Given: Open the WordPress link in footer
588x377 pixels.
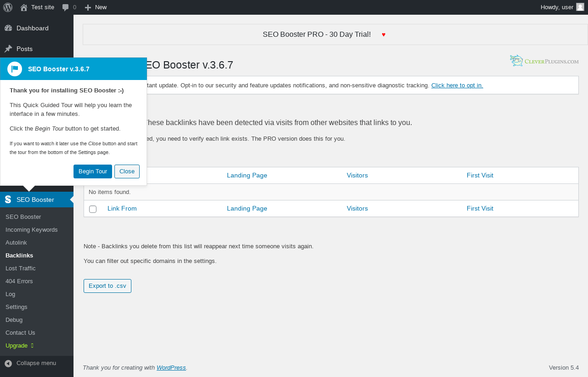Looking at the screenshot, I should click(x=171, y=368).
